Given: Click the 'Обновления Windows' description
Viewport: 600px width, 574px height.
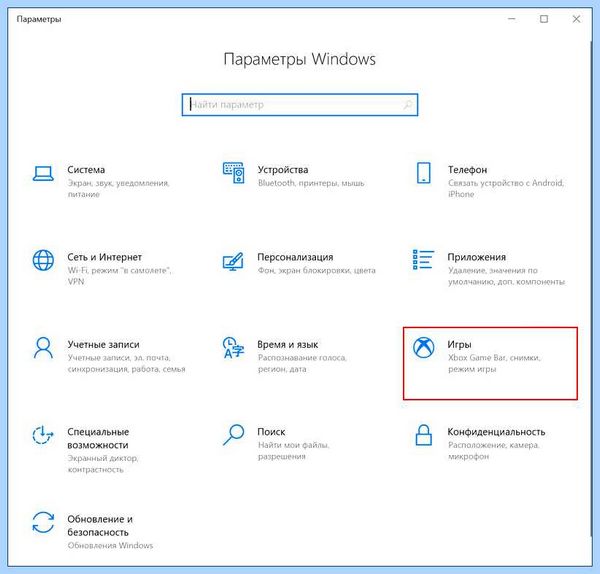Looking at the screenshot, I should coord(110,545).
